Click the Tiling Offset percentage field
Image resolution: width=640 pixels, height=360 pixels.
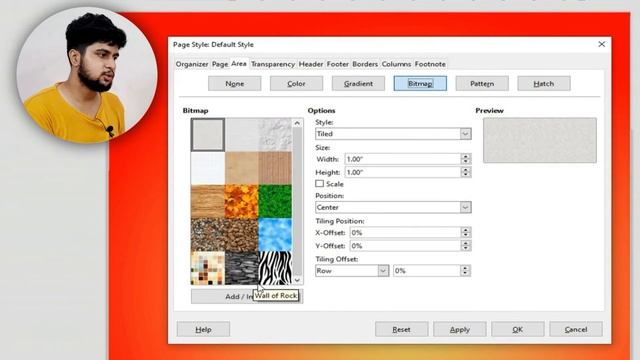coord(427,271)
